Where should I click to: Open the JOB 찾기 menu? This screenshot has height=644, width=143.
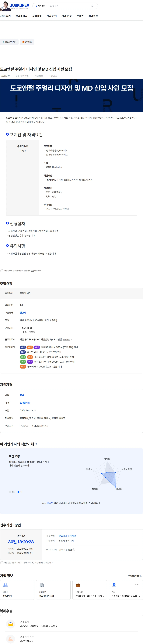coord(5,16)
